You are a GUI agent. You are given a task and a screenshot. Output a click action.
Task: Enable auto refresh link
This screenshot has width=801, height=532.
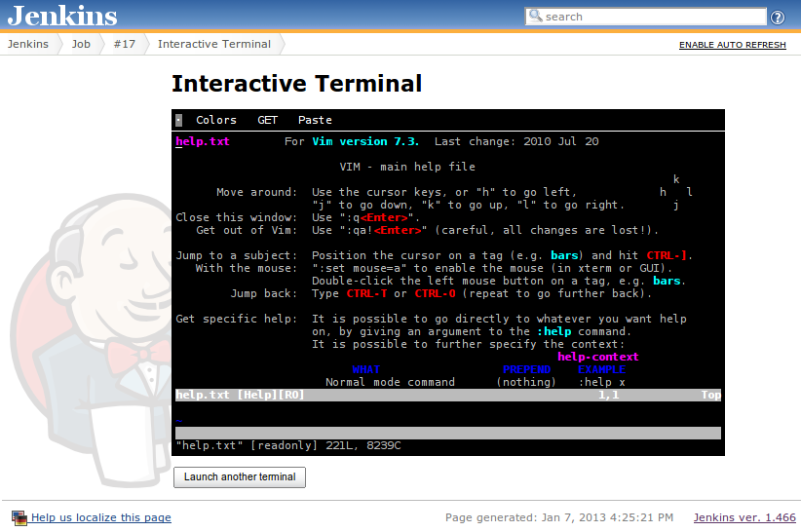(x=732, y=45)
